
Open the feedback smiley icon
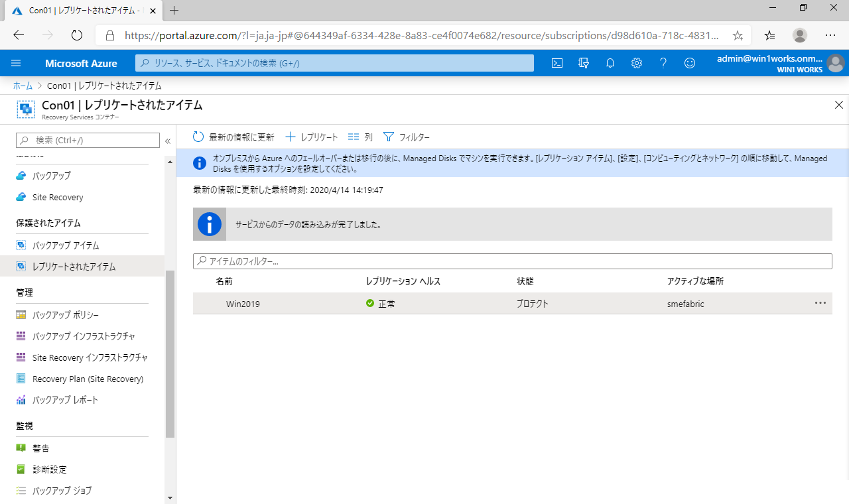690,63
